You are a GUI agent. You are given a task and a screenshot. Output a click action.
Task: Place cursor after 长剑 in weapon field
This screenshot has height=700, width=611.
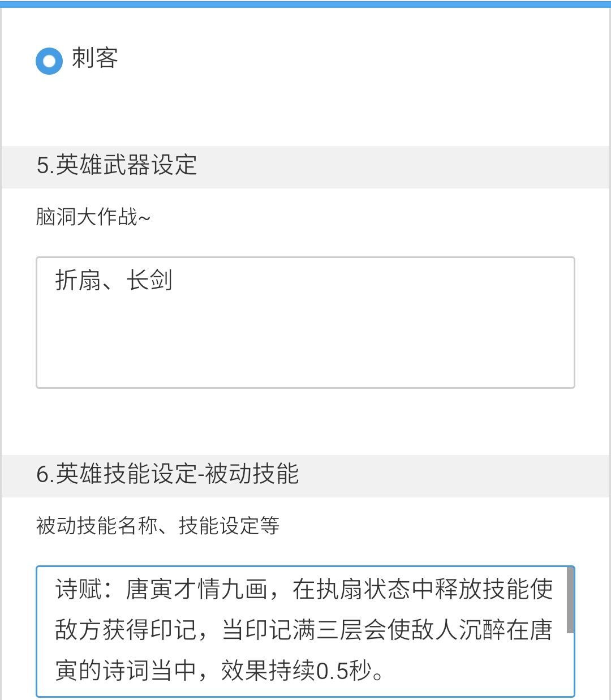(x=174, y=281)
